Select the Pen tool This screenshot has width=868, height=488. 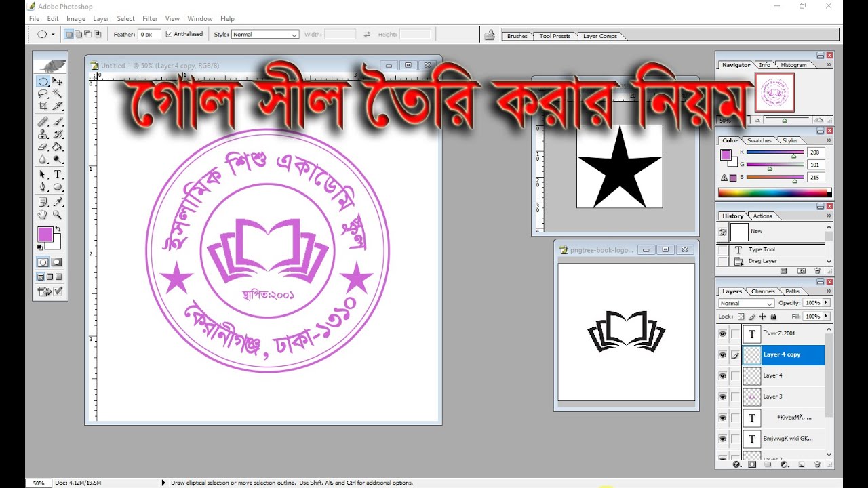tap(43, 187)
